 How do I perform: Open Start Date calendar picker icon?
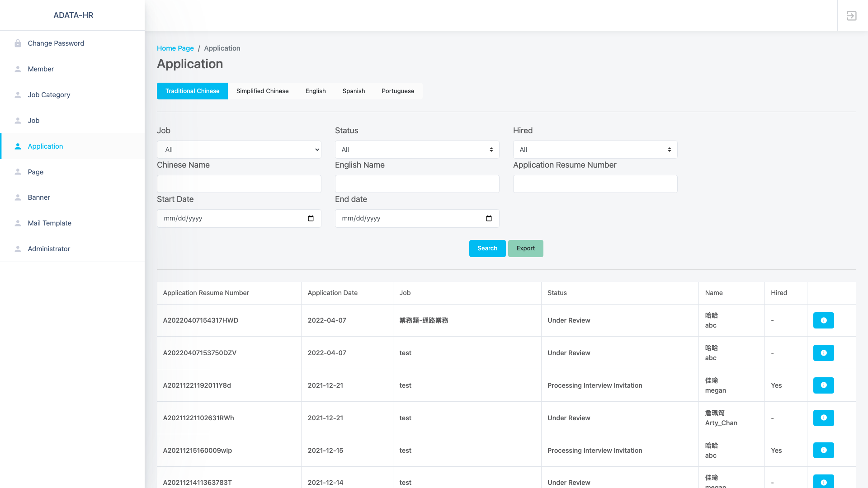pos(311,219)
